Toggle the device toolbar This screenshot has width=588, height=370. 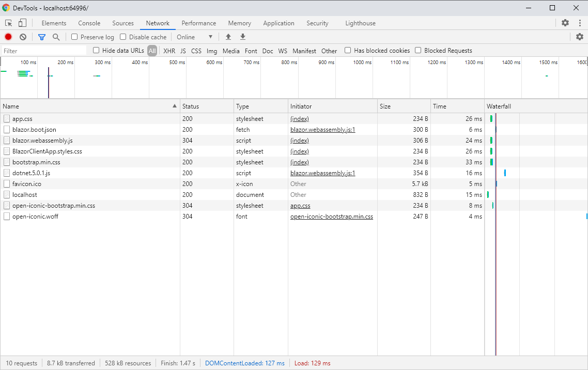click(x=21, y=23)
